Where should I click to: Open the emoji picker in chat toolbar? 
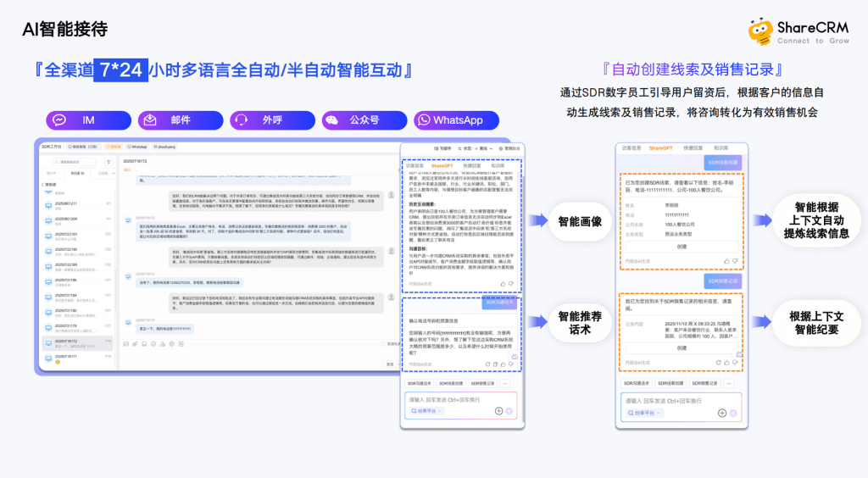(x=153, y=344)
